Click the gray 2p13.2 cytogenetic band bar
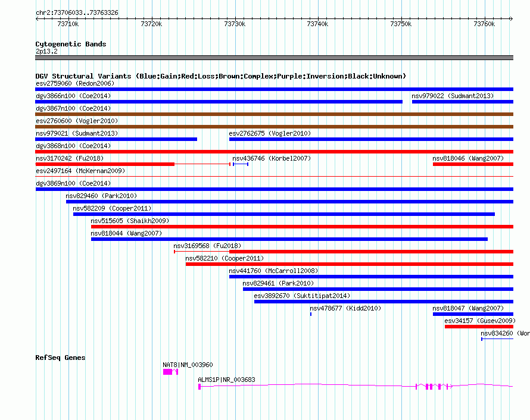The image size is (530, 420). tap(274, 58)
